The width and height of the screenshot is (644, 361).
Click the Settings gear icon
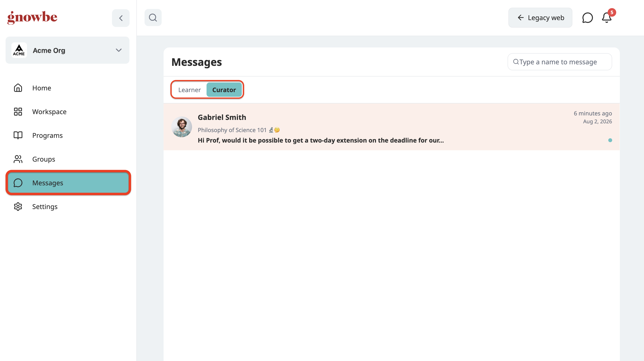(x=18, y=207)
